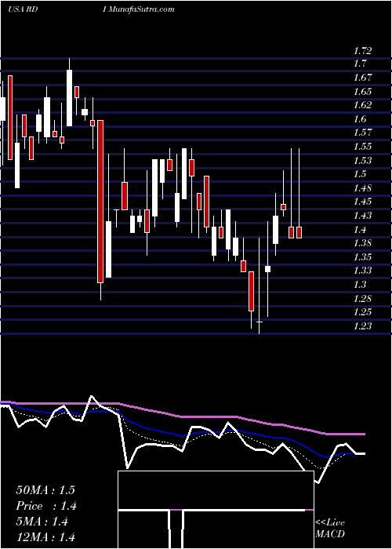This screenshot has width=392, height=549.
Task: Click the 'USA RD' ticker label
Action: click(22, 9)
